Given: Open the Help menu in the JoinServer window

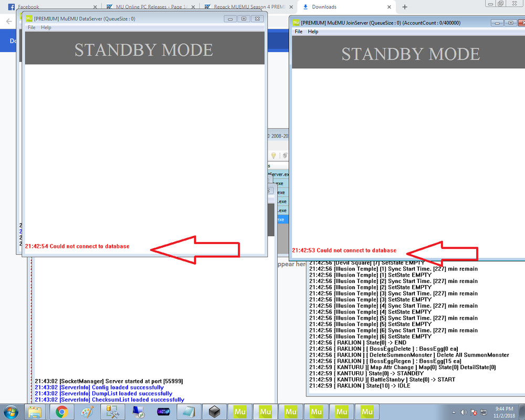Looking at the screenshot, I should [313, 31].
